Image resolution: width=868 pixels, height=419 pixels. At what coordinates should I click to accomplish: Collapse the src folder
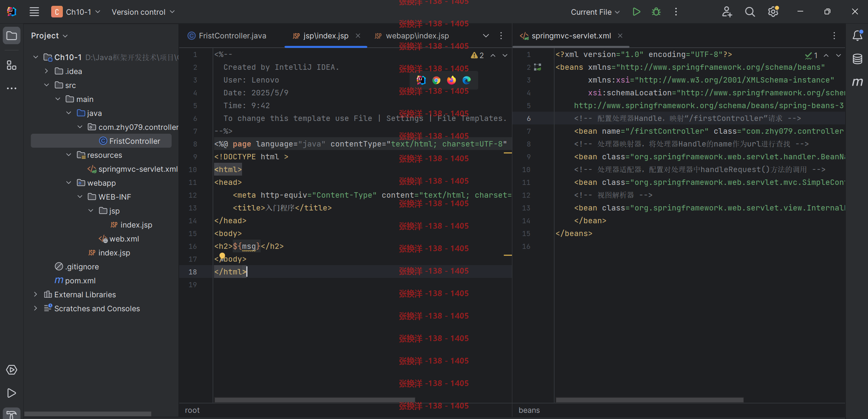[x=47, y=85]
